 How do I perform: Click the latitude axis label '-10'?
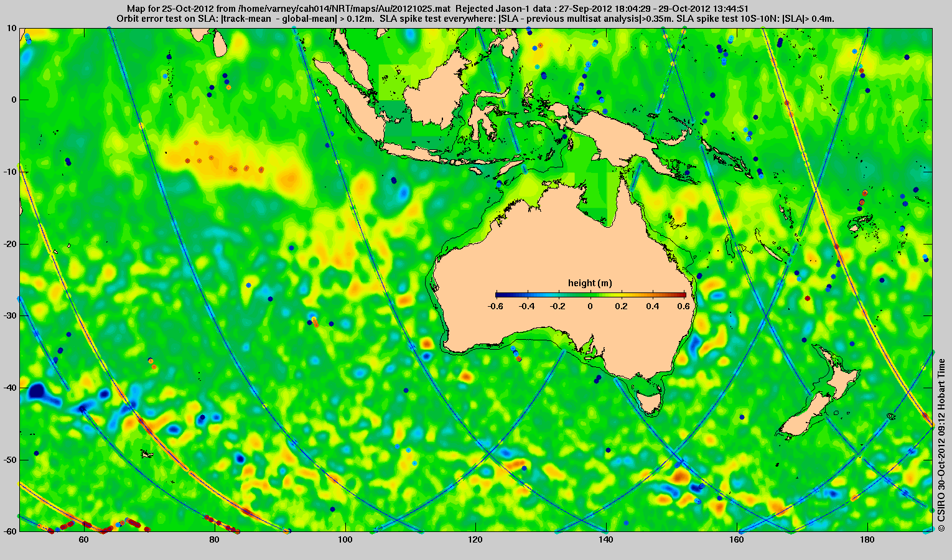point(10,172)
